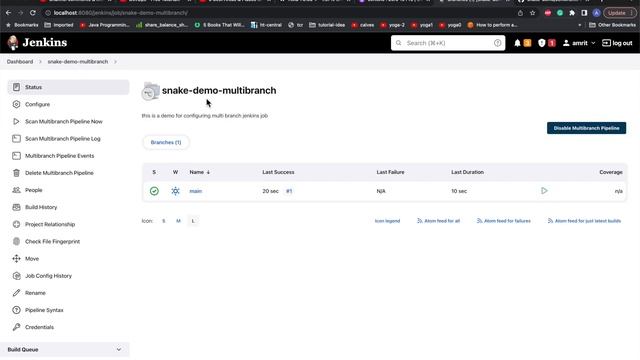Click snake-demo-multibranch breadcrumb link
640x360 pixels.
coord(78,62)
